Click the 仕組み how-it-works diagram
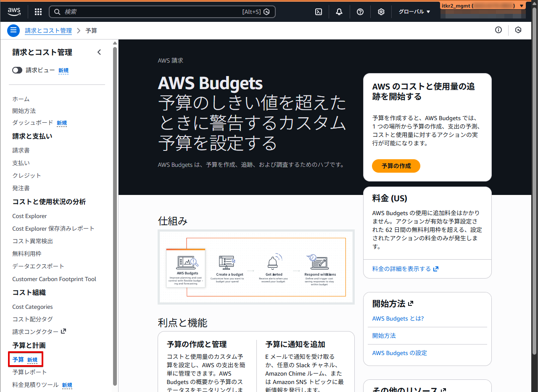538x392 pixels. coord(256,267)
